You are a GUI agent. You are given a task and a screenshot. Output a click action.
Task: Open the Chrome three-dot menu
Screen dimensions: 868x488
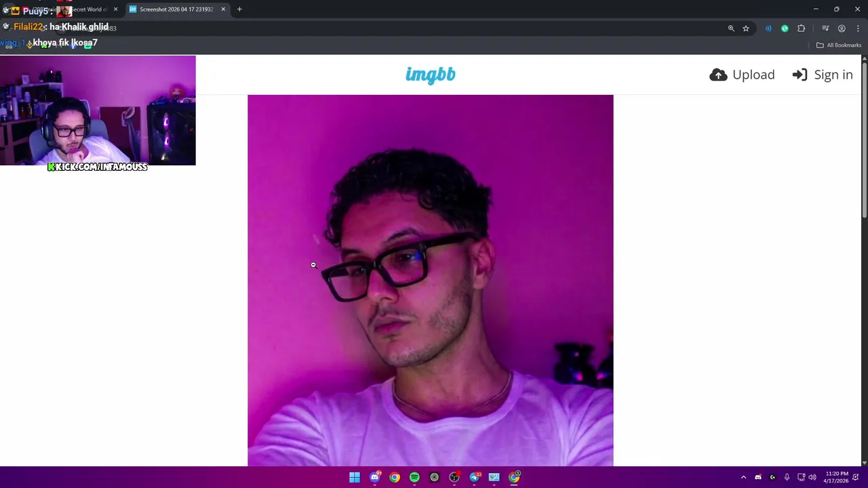tap(858, 28)
